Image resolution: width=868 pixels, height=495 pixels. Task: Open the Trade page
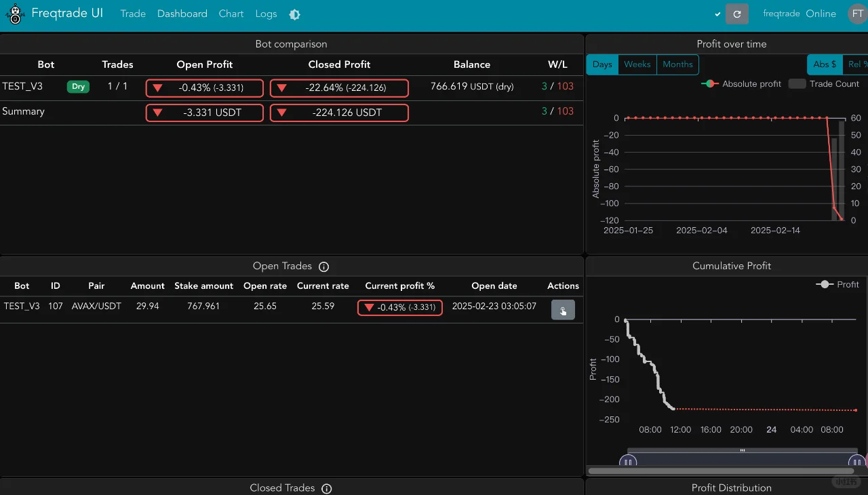click(x=133, y=14)
